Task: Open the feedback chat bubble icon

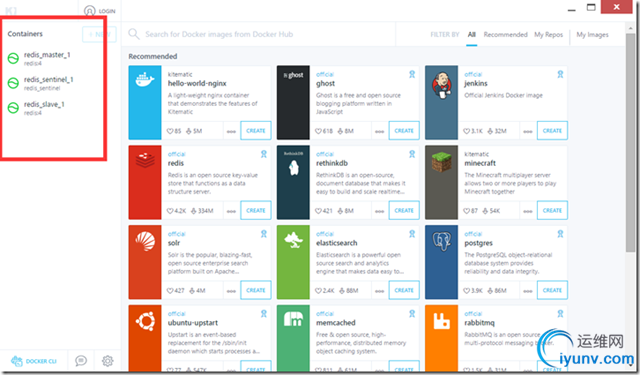Action: [81, 361]
